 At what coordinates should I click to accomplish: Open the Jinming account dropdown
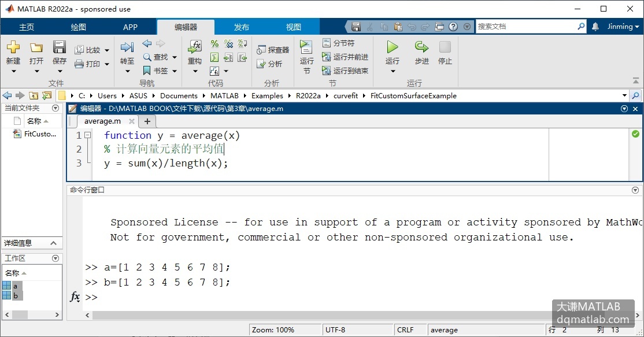[623, 26]
